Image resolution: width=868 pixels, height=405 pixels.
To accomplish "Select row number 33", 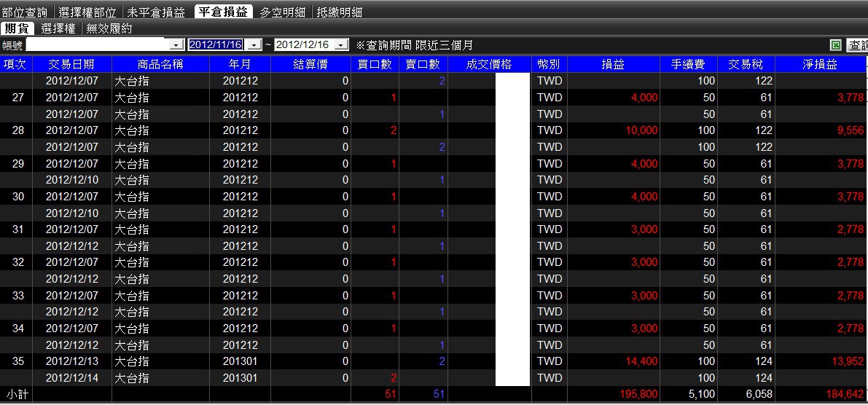I will point(17,296).
